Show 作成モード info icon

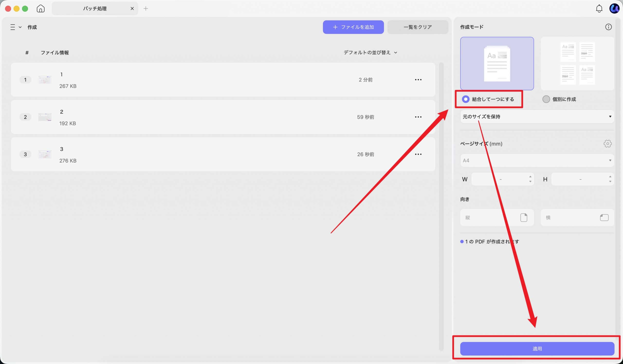(x=608, y=27)
